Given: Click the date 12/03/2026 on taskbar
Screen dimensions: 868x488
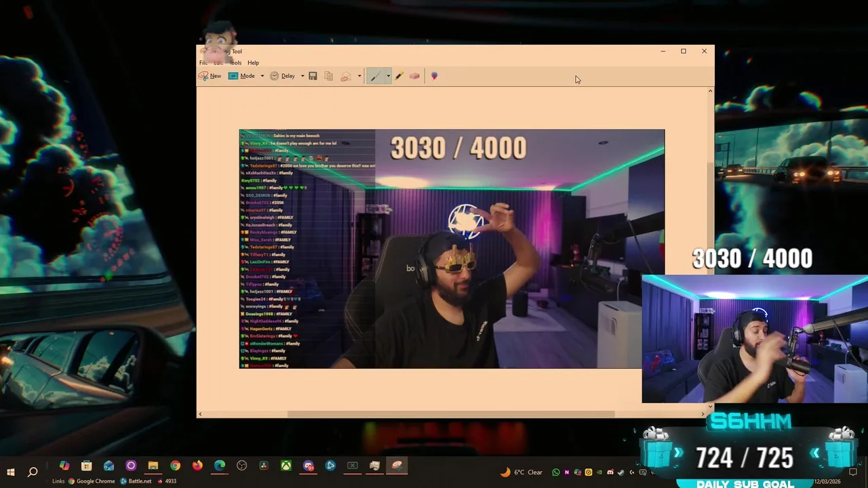Looking at the screenshot, I should (x=828, y=481).
